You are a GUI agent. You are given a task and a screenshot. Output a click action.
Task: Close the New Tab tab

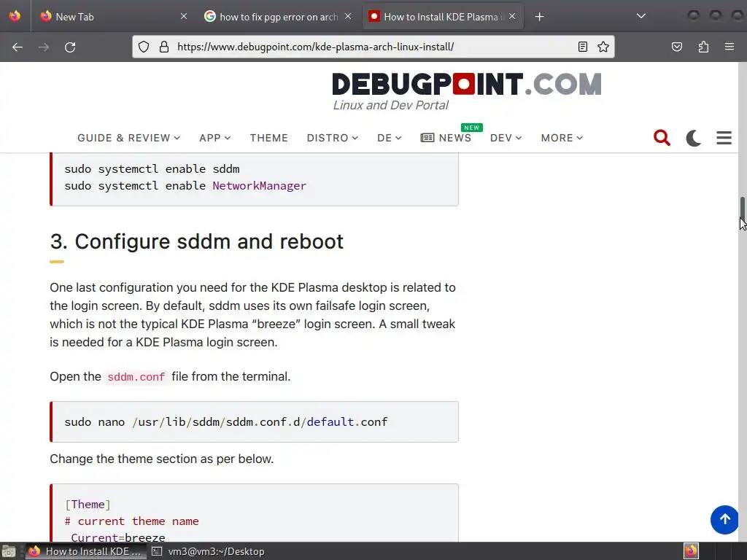coord(184,17)
